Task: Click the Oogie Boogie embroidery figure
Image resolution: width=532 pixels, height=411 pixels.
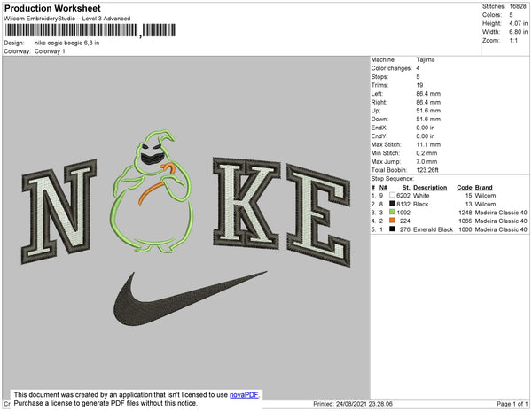Action: 152,191
